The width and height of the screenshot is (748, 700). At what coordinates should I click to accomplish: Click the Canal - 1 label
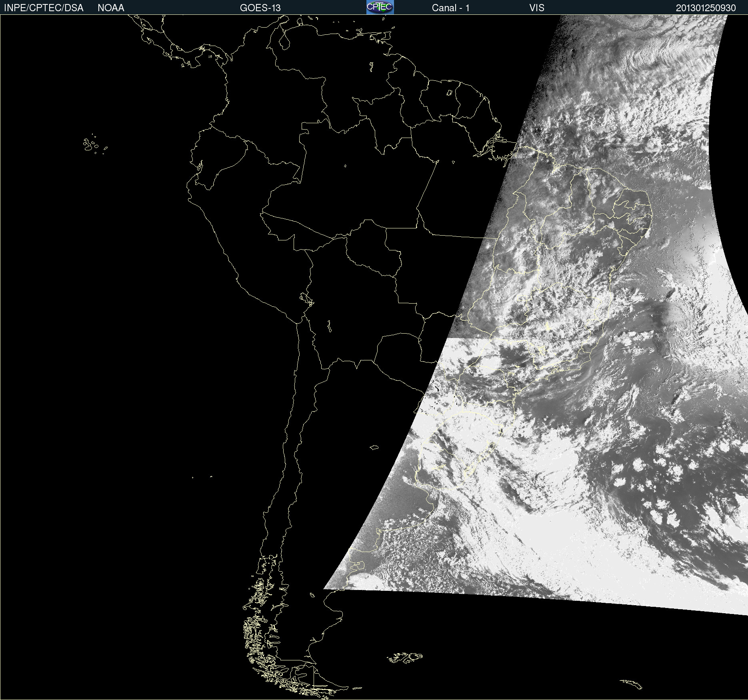pyautogui.click(x=450, y=8)
